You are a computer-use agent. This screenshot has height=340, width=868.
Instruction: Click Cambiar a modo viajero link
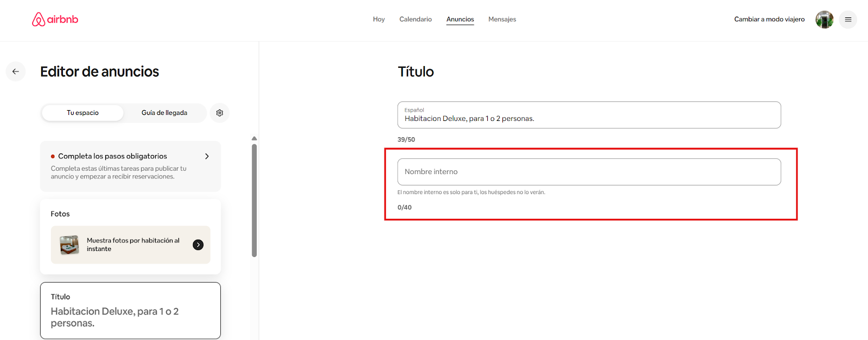(x=769, y=20)
